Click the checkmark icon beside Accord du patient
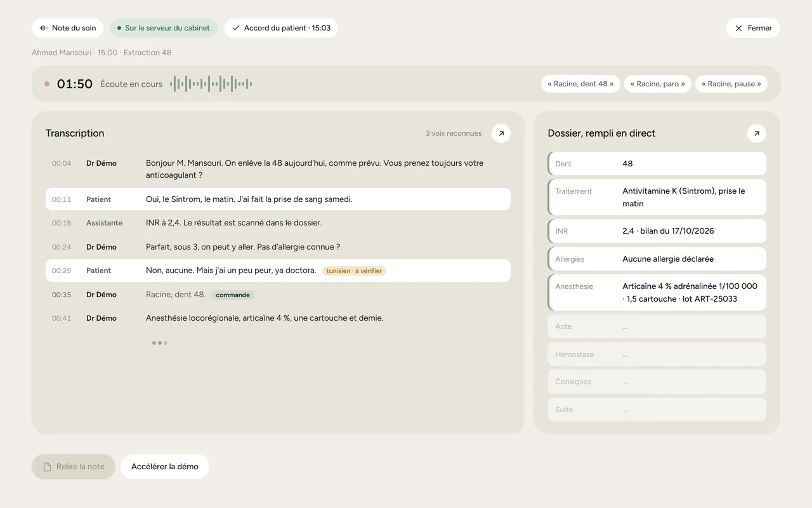The height and width of the screenshot is (508, 812). click(x=236, y=28)
